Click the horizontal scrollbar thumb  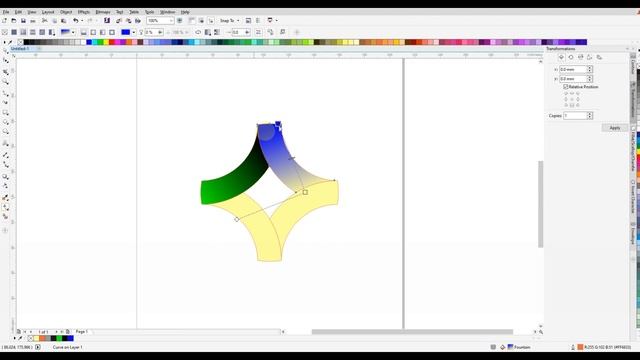[x=412, y=332]
